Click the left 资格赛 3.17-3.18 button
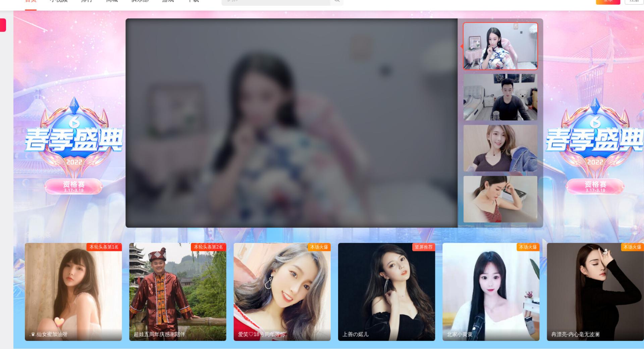The image size is (644, 349). pyautogui.click(x=74, y=187)
